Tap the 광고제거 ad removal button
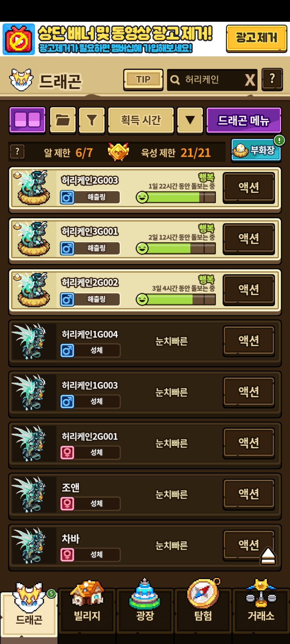Viewport: 290px width, 644px height. 256,38
